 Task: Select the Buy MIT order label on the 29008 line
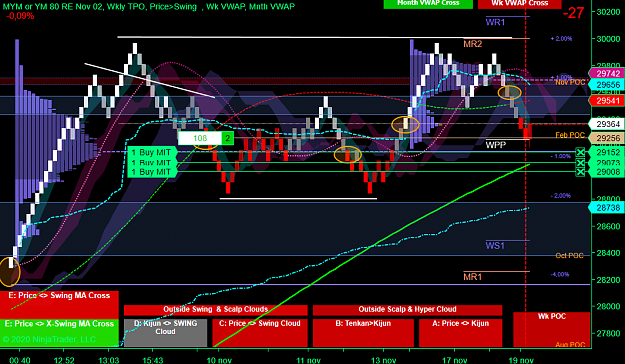(x=151, y=172)
